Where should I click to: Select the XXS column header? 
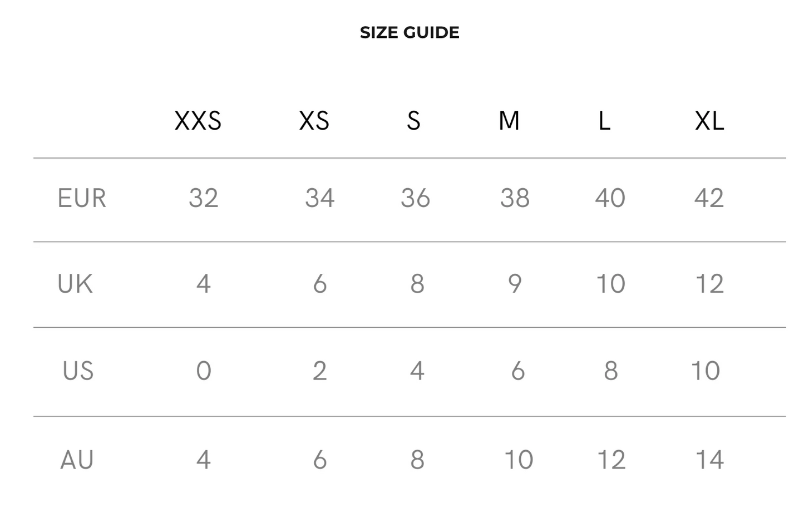(198, 121)
